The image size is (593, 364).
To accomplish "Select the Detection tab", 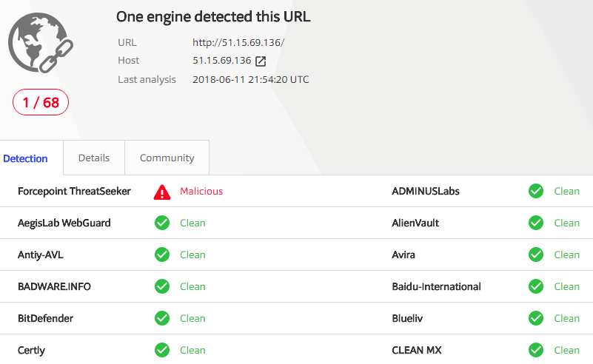I will pyautogui.click(x=25, y=158).
